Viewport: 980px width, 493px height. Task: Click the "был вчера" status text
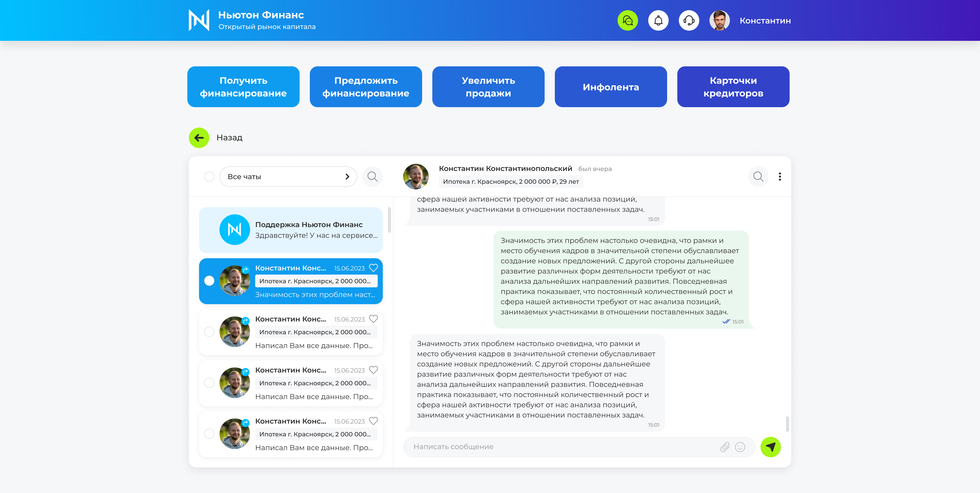coord(595,169)
